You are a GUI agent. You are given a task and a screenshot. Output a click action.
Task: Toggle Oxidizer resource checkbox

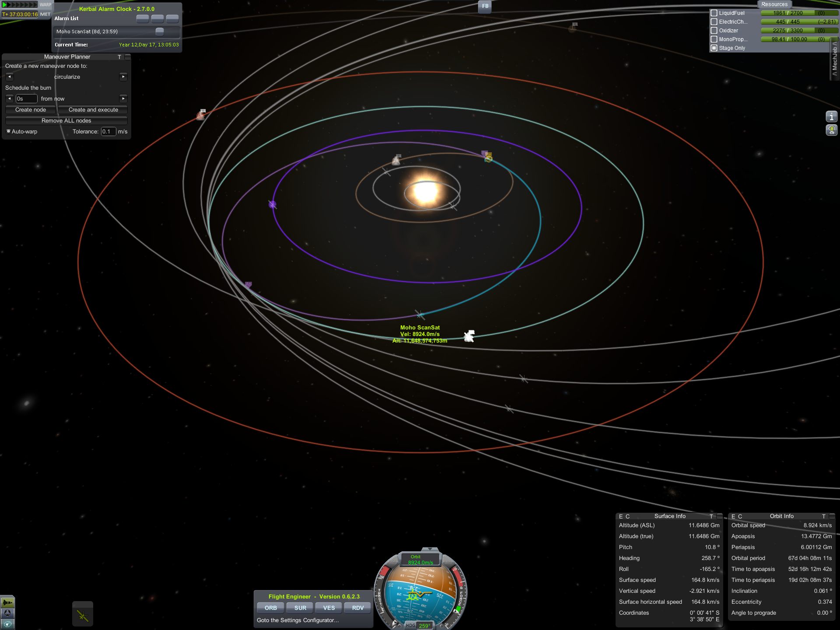tap(714, 31)
